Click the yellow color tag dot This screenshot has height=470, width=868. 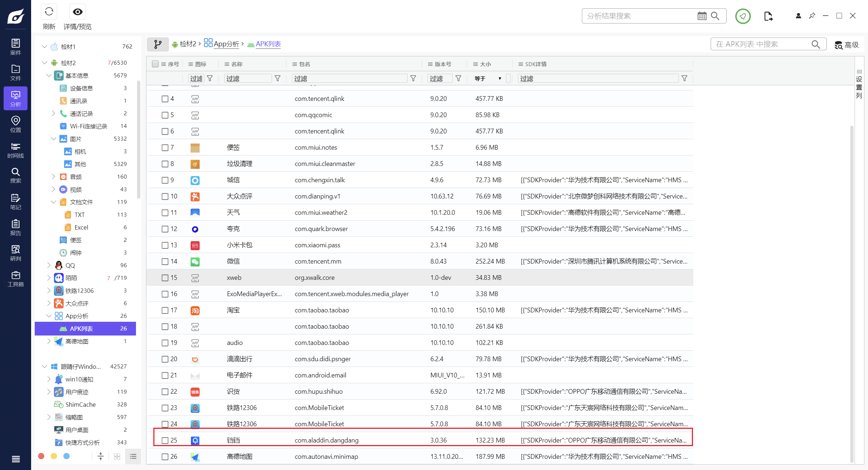pos(54,456)
